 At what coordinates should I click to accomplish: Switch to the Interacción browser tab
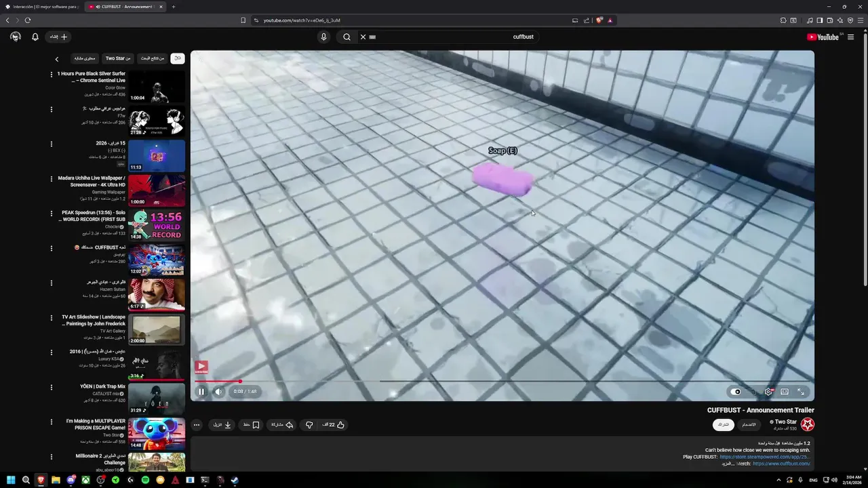42,7
